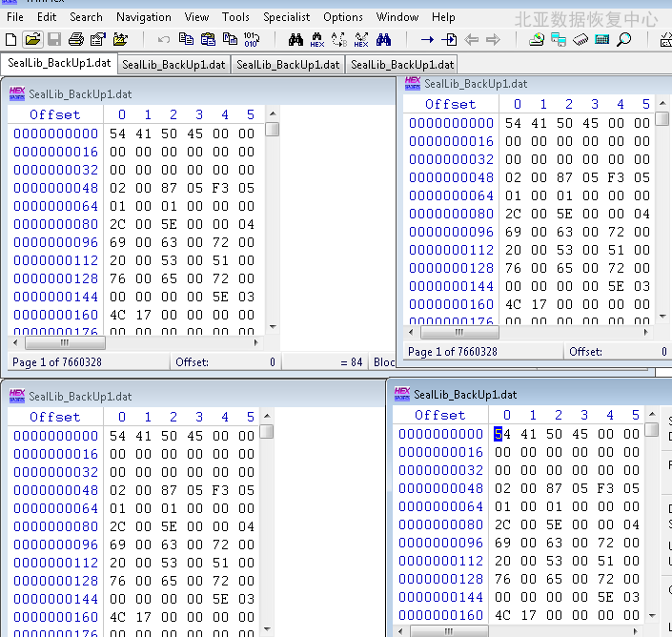Open a disk using the Open Disk icon
The height and width of the screenshot is (637, 672).
pos(536,40)
